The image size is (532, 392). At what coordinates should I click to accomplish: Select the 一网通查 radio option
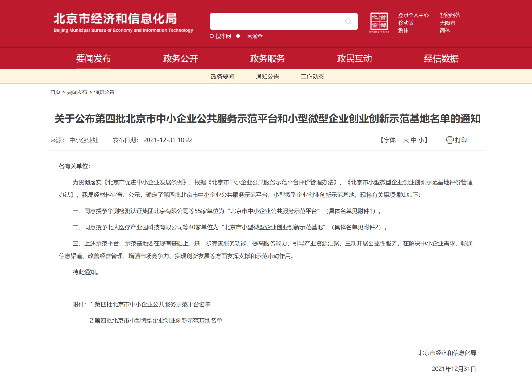coord(238,36)
